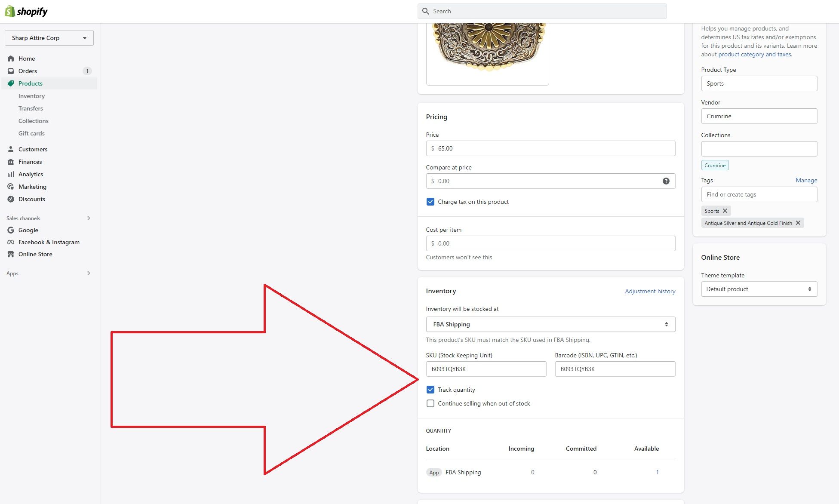The image size is (839, 504).
Task: Click the Shopify logo
Action: point(26,11)
